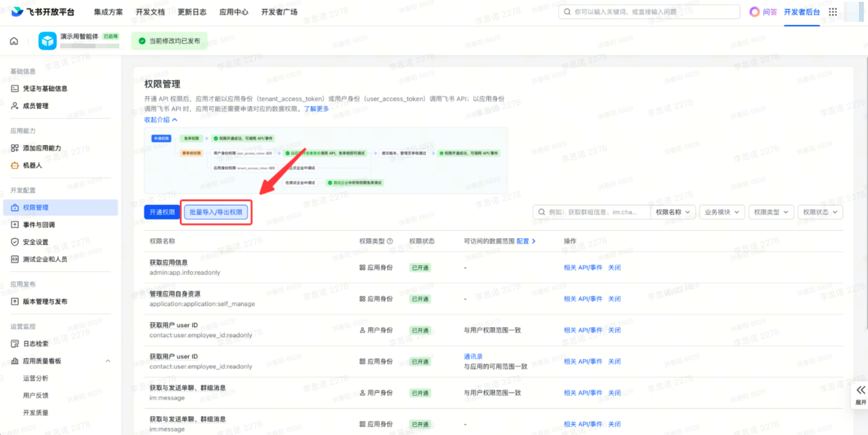Open the 权限状态 filter dropdown
Image resolution: width=868 pixels, height=435 pixels.
820,212
